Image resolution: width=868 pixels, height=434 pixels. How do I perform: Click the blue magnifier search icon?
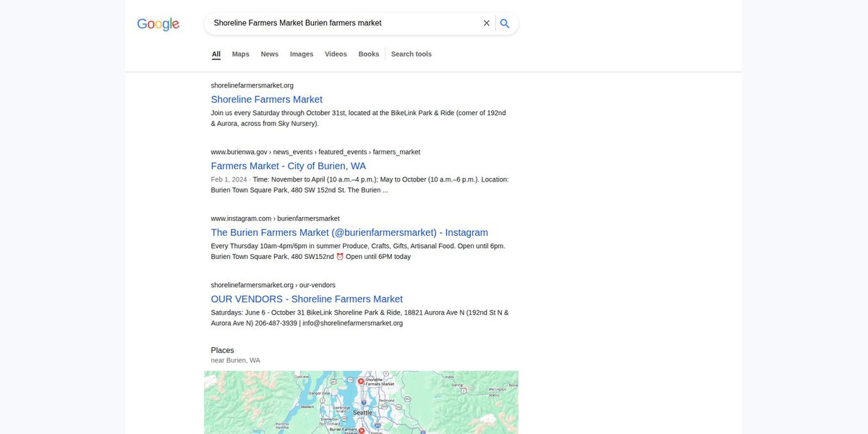505,23
